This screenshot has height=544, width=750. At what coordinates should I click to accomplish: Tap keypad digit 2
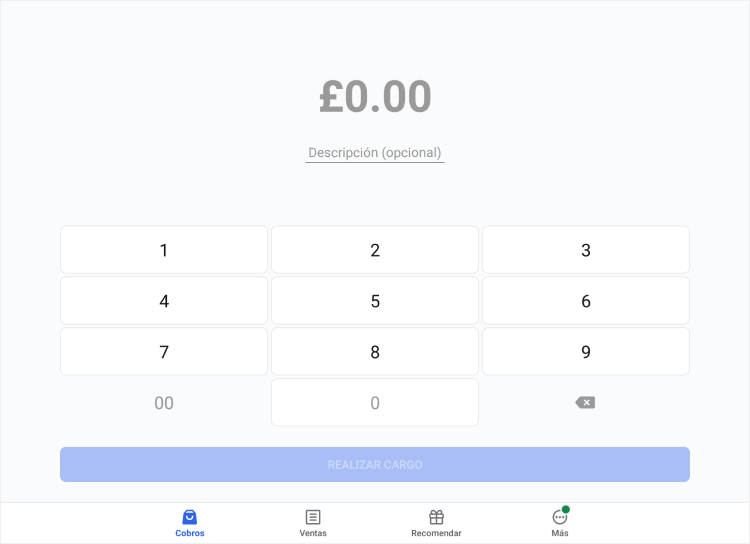(x=375, y=250)
